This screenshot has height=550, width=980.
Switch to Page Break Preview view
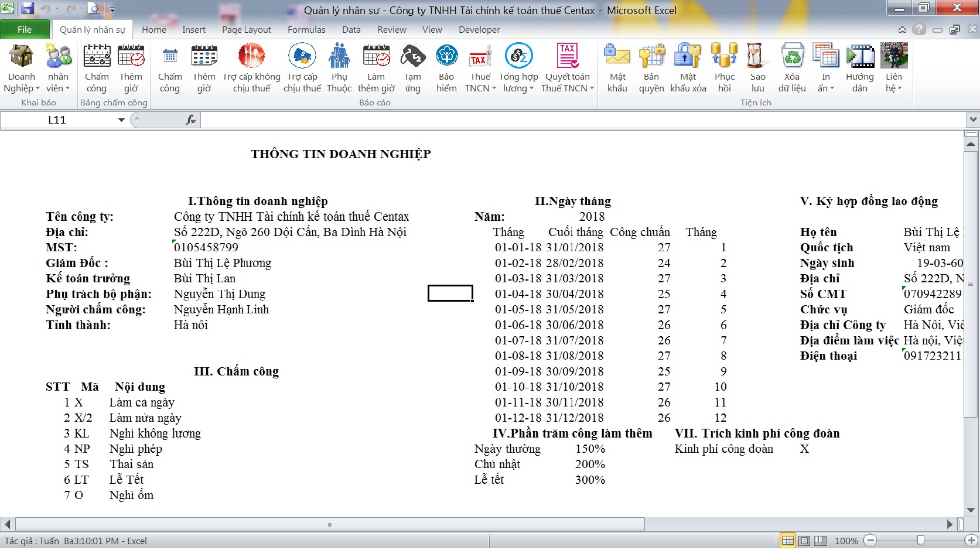pyautogui.click(x=821, y=541)
